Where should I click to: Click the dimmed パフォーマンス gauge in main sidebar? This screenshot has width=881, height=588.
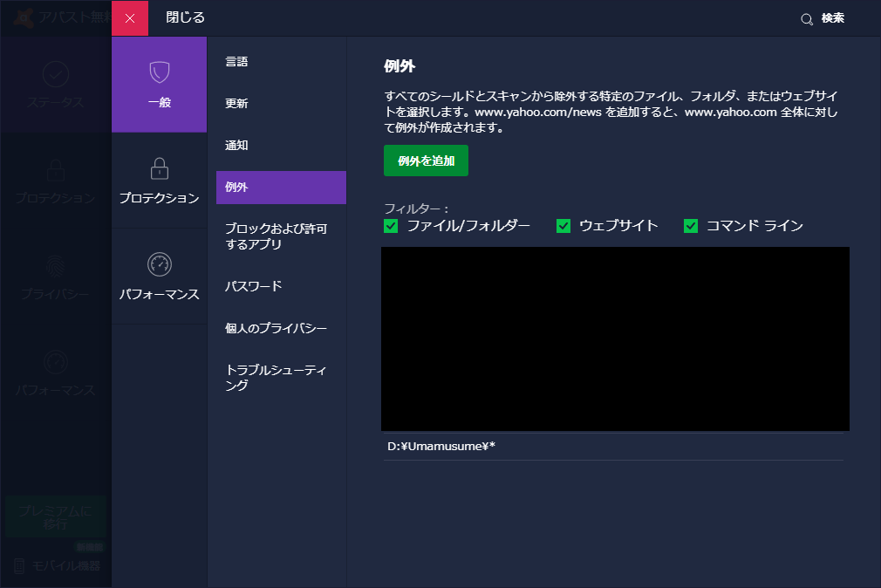click(x=56, y=362)
